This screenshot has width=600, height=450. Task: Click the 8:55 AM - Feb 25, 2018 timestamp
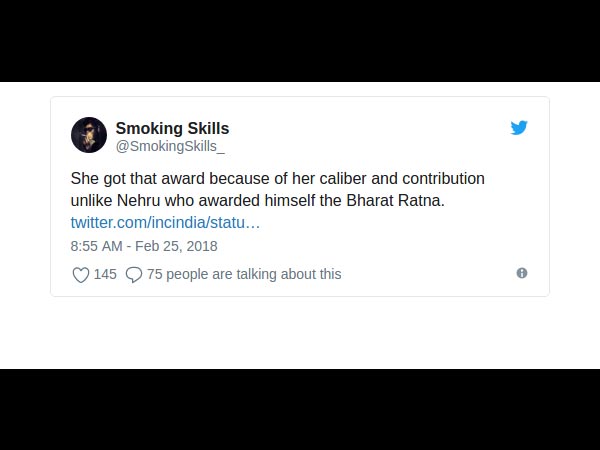point(144,246)
